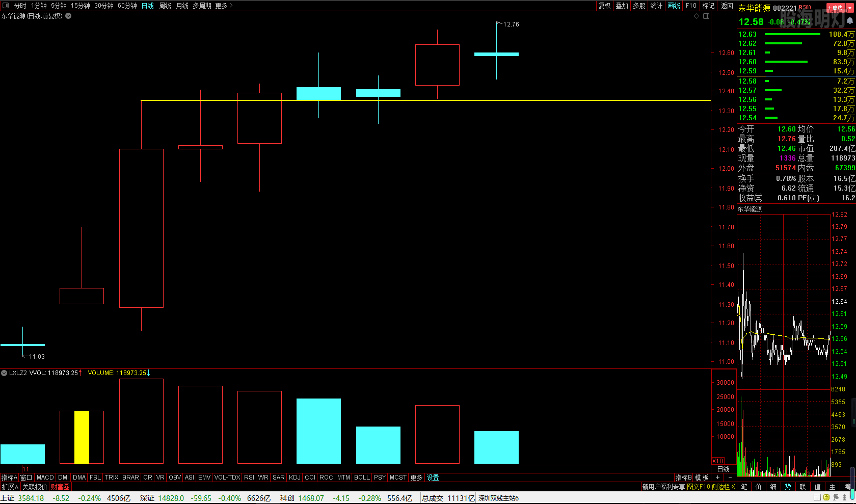Switch to 5分钟 period tab
Image resolution: width=856 pixels, height=504 pixels.
59,6
